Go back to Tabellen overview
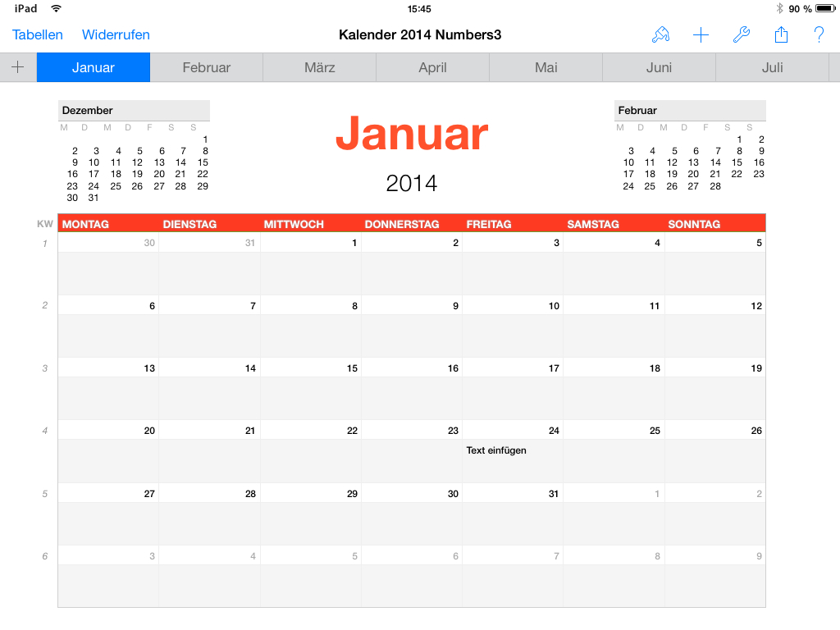 (x=38, y=34)
